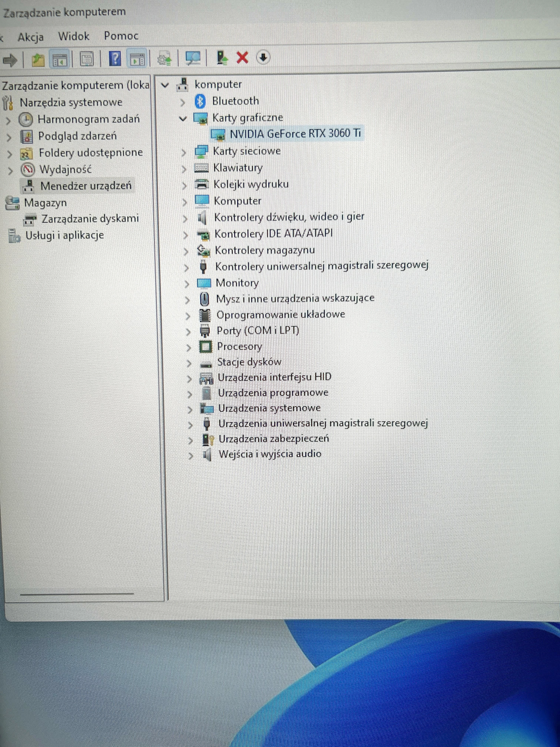
Task: Click the left pane horizontal scrollbar
Action: [x=77, y=593]
